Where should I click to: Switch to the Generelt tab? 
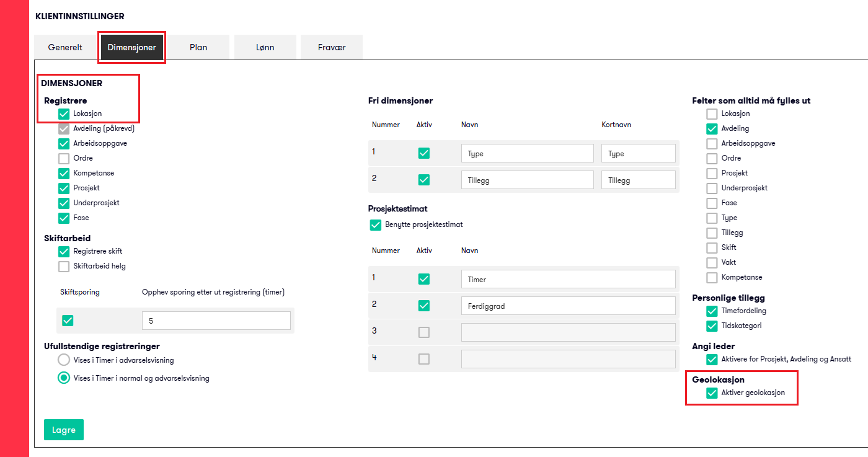[x=65, y=47]
